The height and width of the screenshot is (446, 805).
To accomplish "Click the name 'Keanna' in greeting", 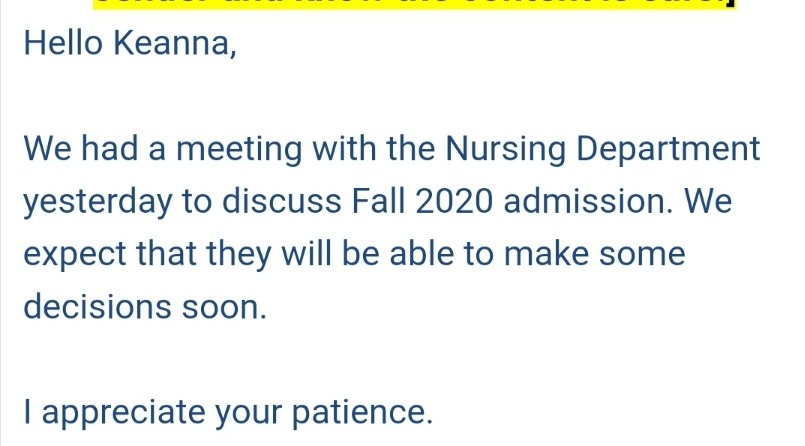I will tap(175, 43).
